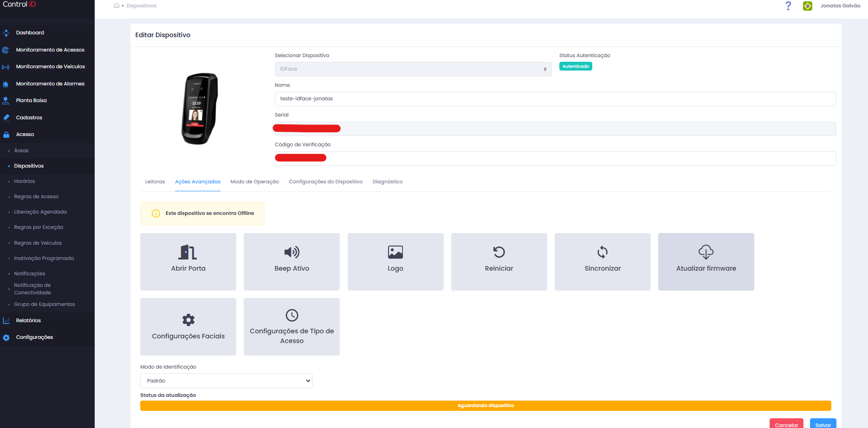Click the Jonatas Galvão user name
Image resolution: width=868 pixels, height=428 pixels.
[840, 6]
